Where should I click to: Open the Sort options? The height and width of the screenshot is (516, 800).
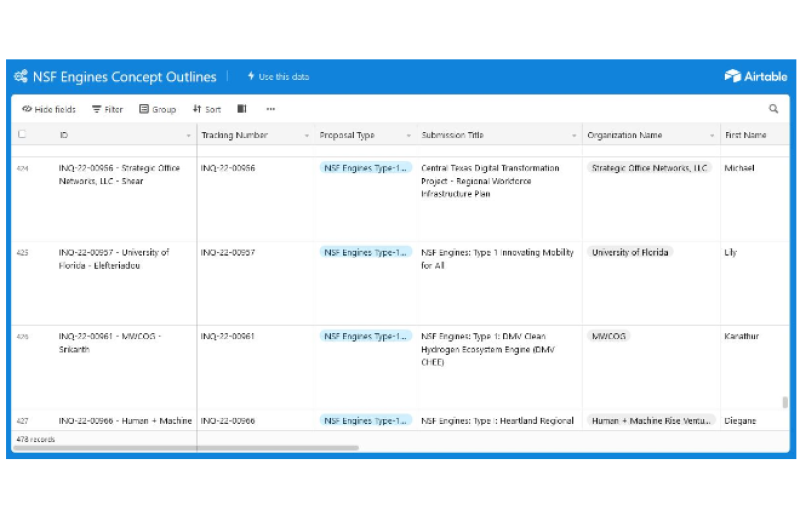point(207,109)
